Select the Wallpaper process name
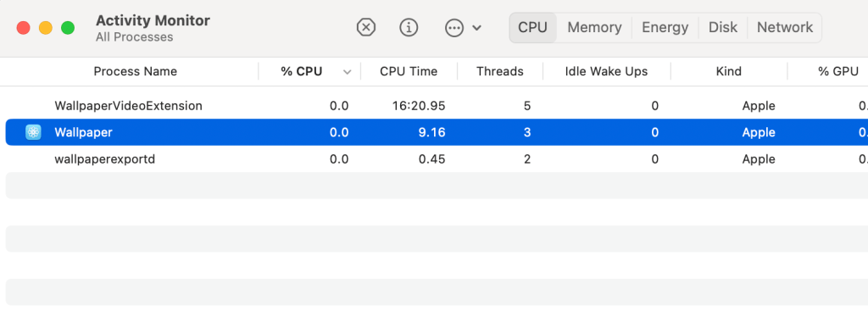Image resolution: width=868 pixels, height=311 pixels. click(84, 132)
